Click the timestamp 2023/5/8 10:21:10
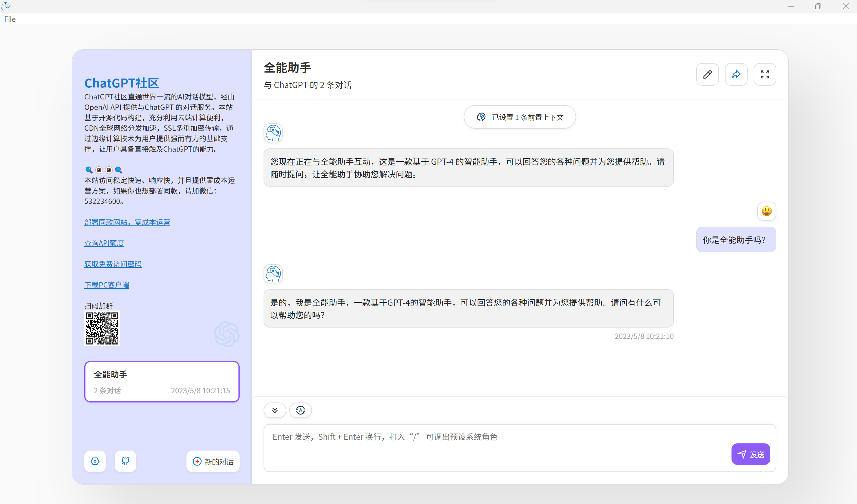Viewport: 857px width, 504px height. pos(644,336)
